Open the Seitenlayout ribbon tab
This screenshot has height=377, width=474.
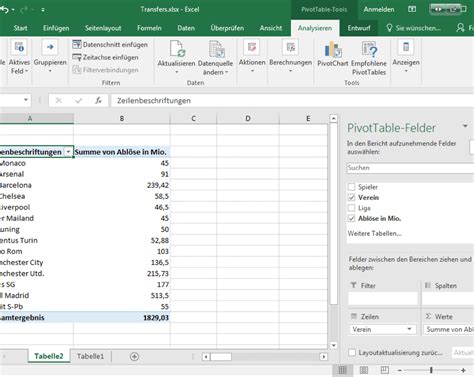coord(103,28)
